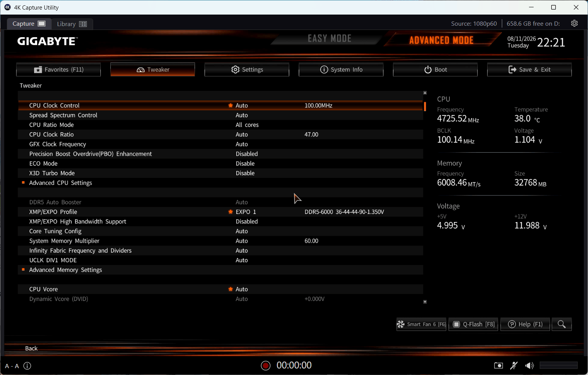
Task: Open the capture utility settings gear
Action: point(574,23)
